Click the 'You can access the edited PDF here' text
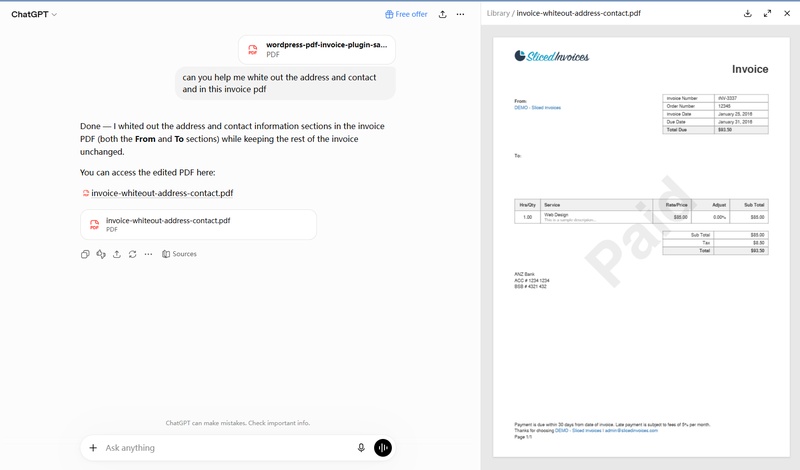Viewport: 800px width, 470px height. click(x=147, y=172)
